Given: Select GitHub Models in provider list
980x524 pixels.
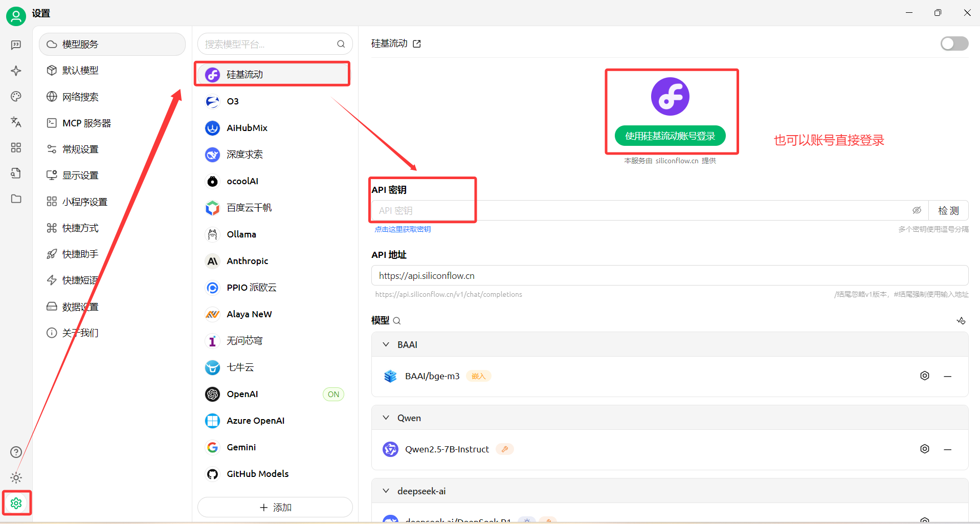Looking at the screenshot, I should pos(275,474).
